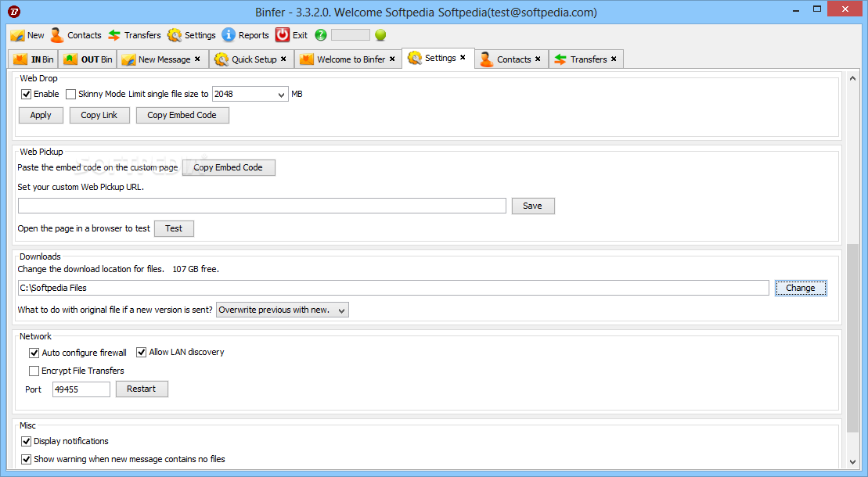The height and width of the screenshot is (477, 868).
Task: Switch to the OUT Bin tab
Action: click(x=88, y=59)
